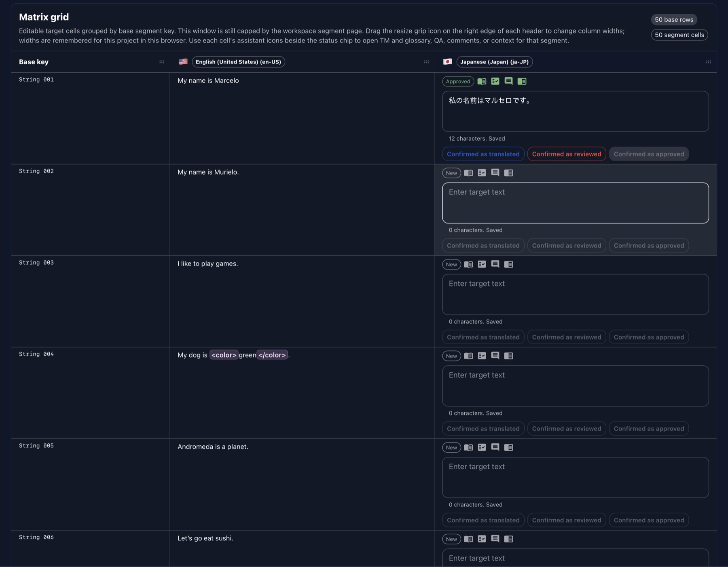Screen dimensions: 728x567
Task: Click the Japanese (Japan) (ja-JP) chip
Action: coord(494,62)
